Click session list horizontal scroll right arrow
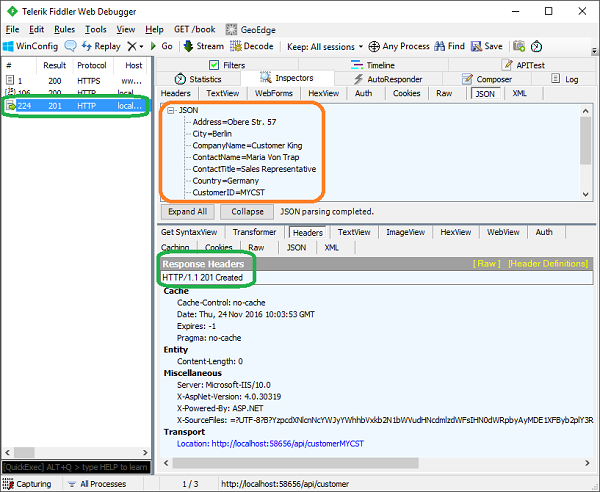600x492 pixels. [145, 453]
